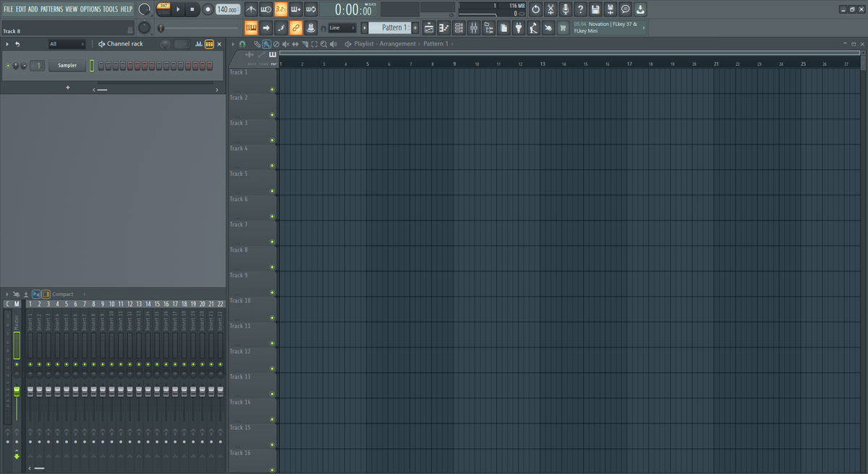The image size is (868, 474).
Task: Open the help question mark icon
Action: point(580,9)
